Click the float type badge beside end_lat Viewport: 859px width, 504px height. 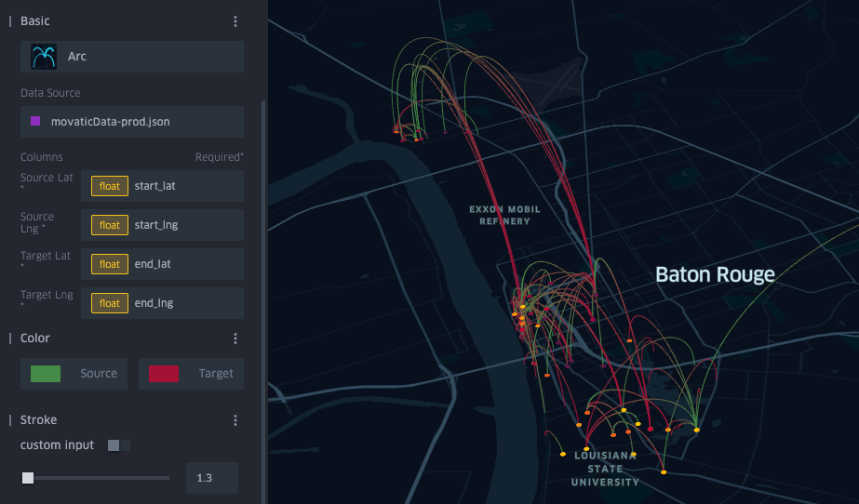point(110,264)
